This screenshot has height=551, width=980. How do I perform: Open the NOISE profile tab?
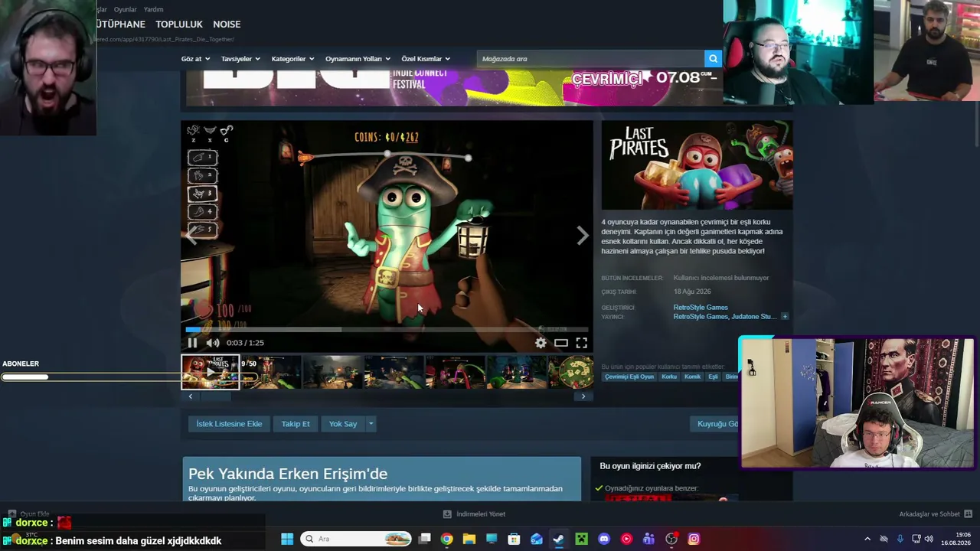[227, 24]
